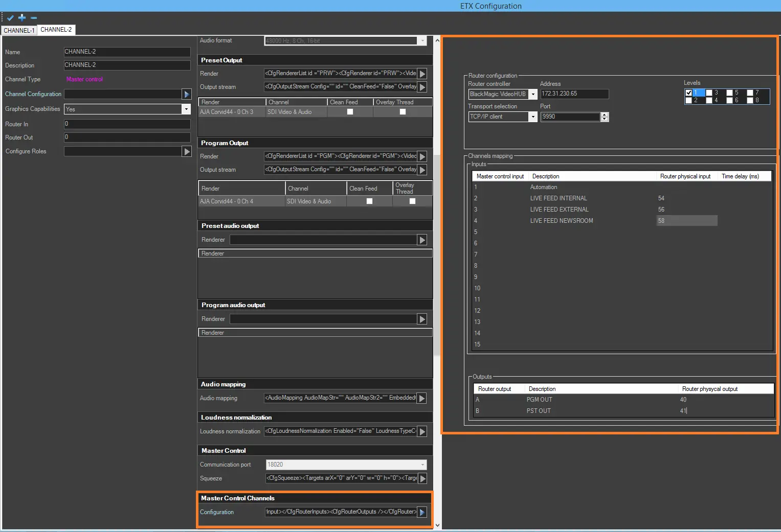Click the Channel Configuration label link
Viewport: 781px width, 532px height.
(x=33, y=94)
